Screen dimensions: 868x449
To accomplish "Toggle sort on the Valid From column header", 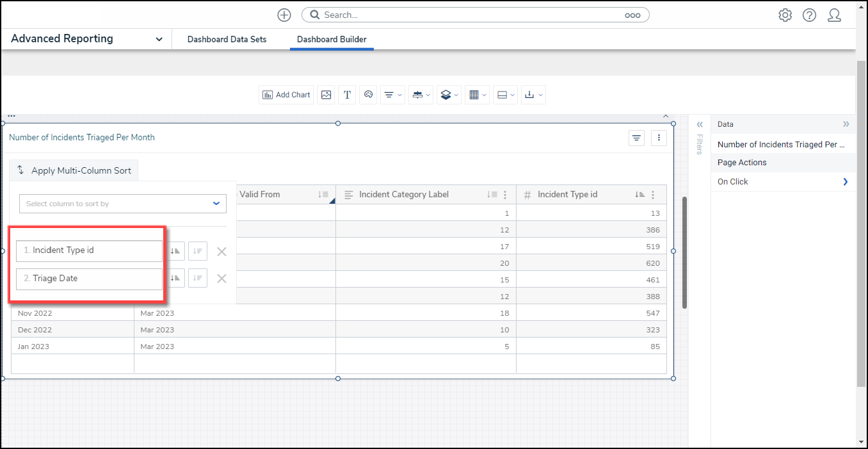I will [323, 195].
